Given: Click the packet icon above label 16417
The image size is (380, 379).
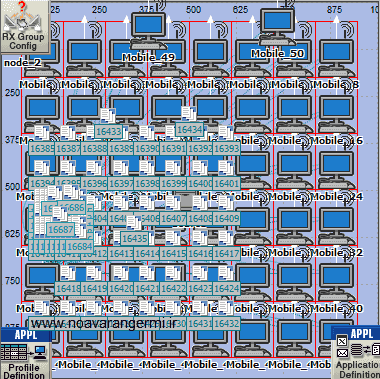Looking at the screenshot, I should (x=226, y=238).
